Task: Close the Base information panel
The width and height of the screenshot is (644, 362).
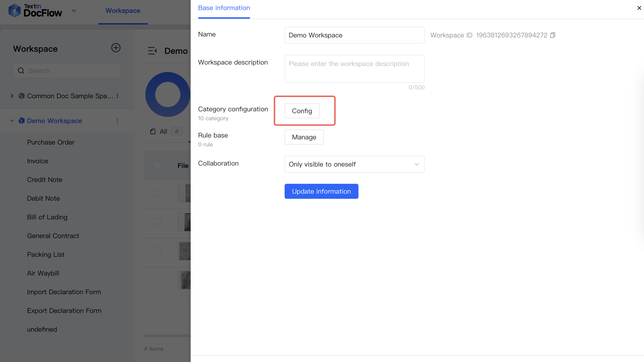Action: pyautogui.click(x=639, y=8)
